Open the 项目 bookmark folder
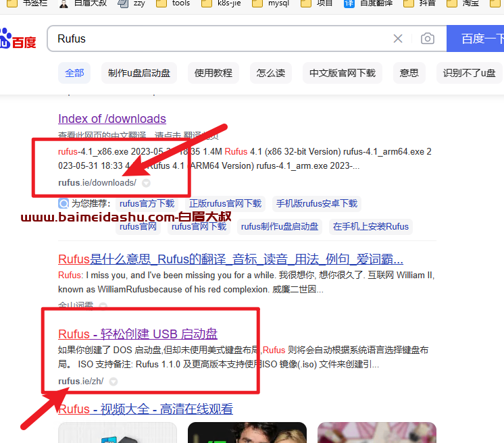Screen dimensions: 504x443 [x=317, y=3]
